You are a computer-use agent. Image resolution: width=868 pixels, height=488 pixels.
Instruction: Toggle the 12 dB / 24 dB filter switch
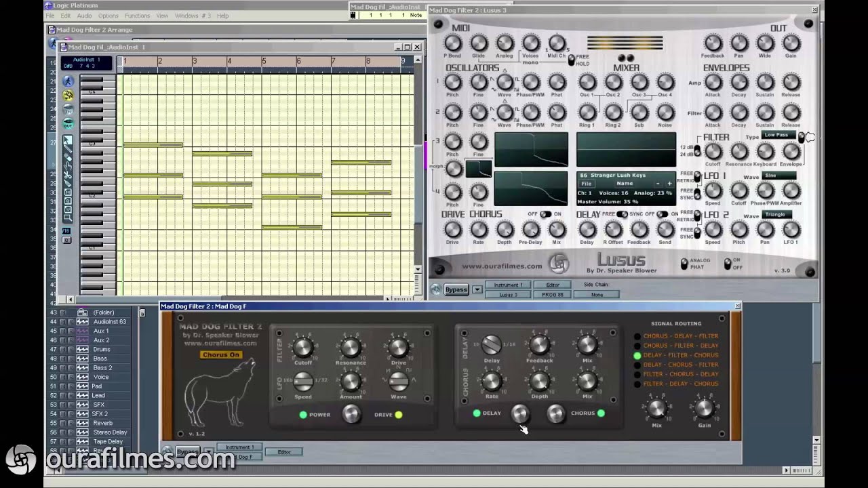pos(697,151)
